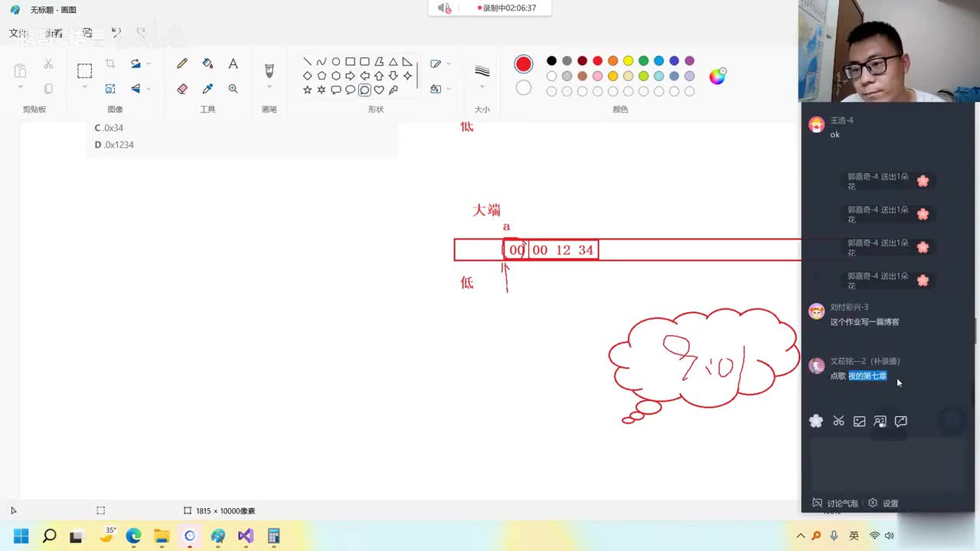Open Windows taskbar search
Screen dimensions: 980x551
[x=49, y=536]
